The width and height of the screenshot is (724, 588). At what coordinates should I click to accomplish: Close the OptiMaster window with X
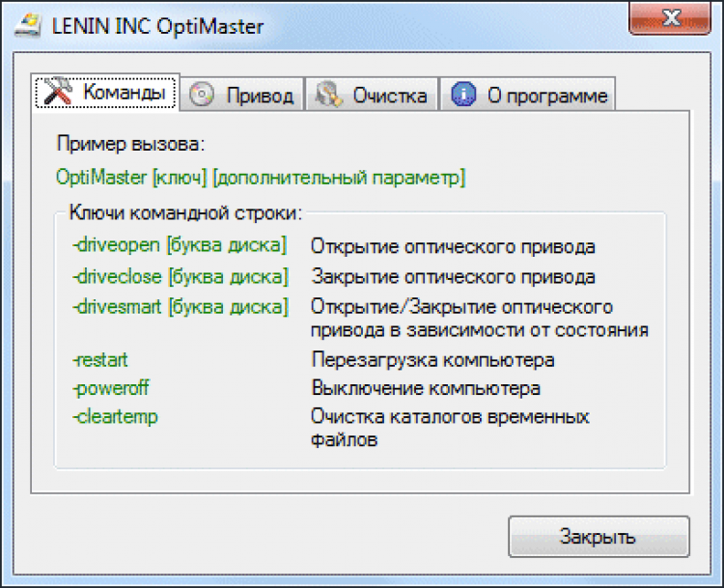click(x=670, y=18)
